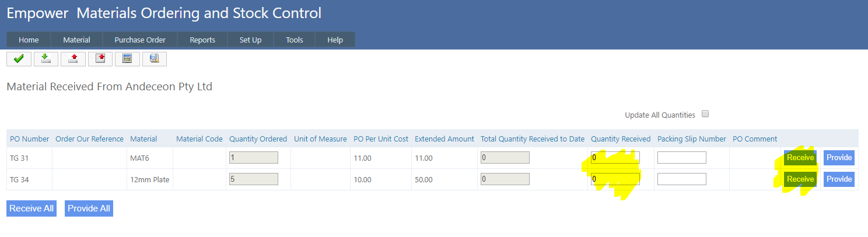Click the document with red arrow icon
The height and width of the screenshot is (237, 868).
click(100, 59)
